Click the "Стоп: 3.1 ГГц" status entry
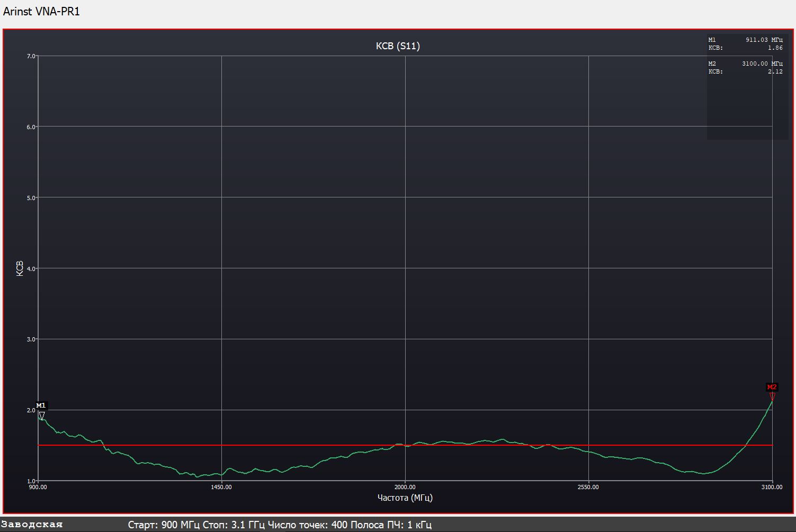This screenshot has height=532, width=796. pyautogui.click(x=234, y=525)
